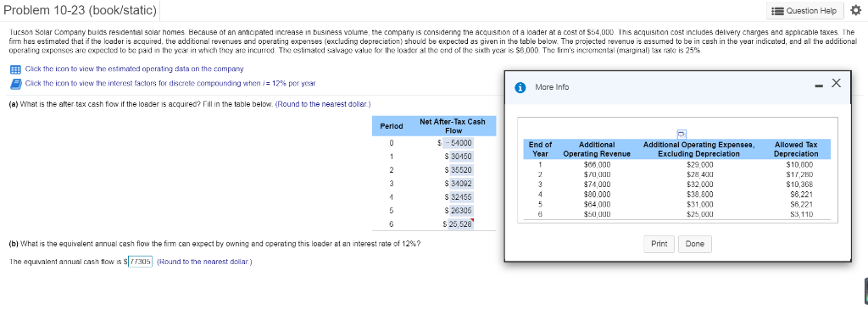The width and height of the screenshot is (868, 309).
Task: Click the estimated operating data link
Action: [x=135, y=69]
